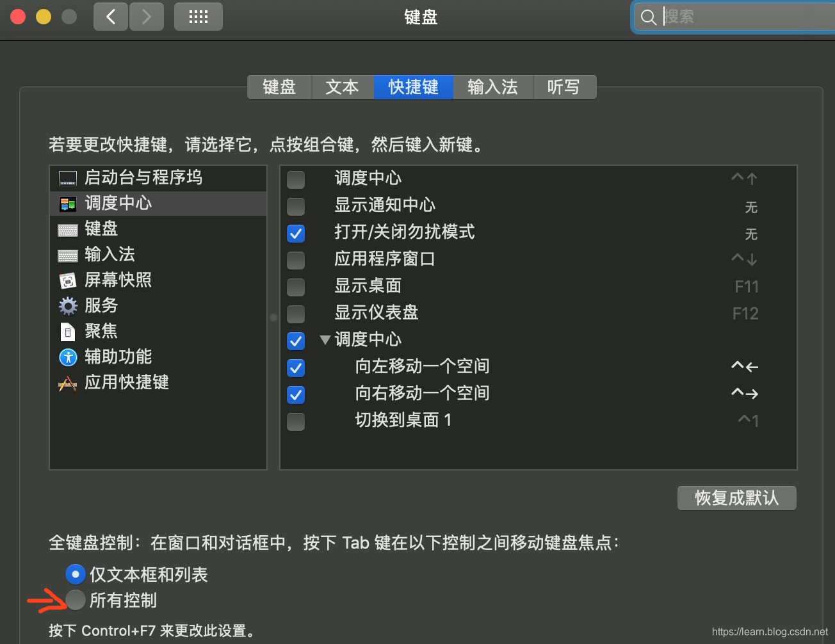Uncheck the 打开/关闭勿扰模式 checkbox
The image size is (835, 644).
coord(296,234)
